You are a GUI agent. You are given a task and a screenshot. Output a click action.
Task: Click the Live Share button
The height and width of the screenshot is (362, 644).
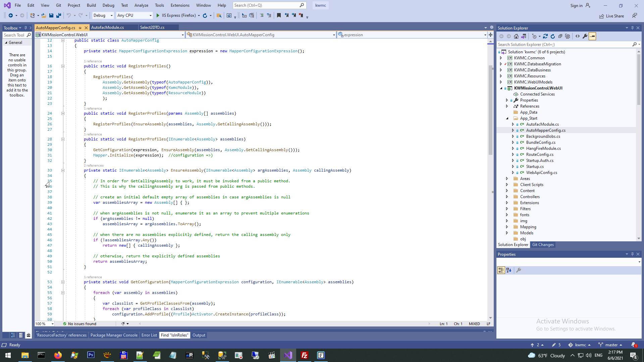pos(612,16)
